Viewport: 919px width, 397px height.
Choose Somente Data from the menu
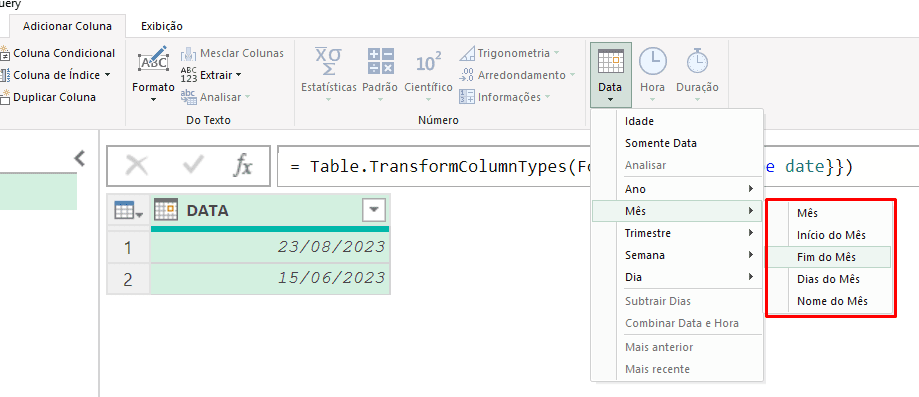coord(677,143)
